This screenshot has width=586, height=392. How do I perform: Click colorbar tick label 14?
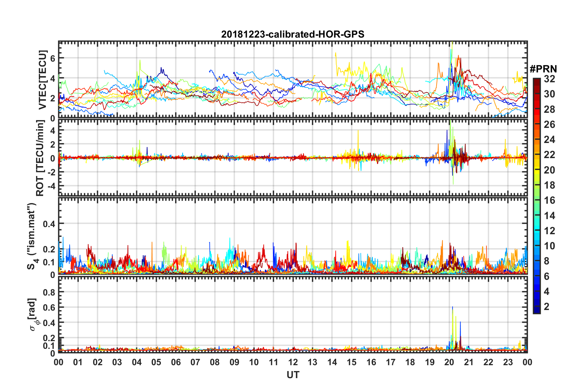(x=549, y=216)
